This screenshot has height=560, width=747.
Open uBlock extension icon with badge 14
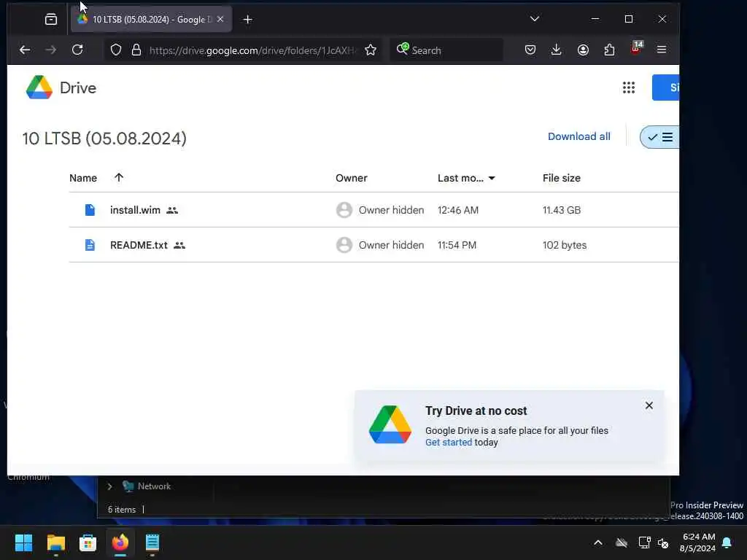(x=636, y=49)
